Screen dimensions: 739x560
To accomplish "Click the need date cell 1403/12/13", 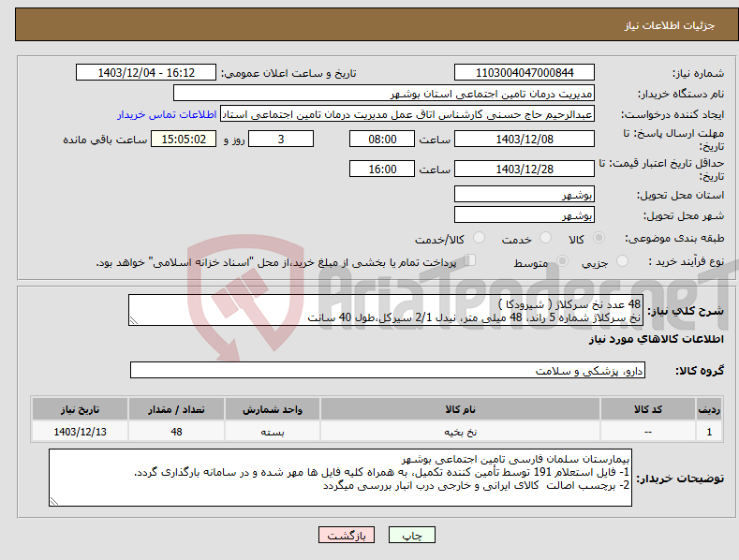I will click(x=81, y=432).
